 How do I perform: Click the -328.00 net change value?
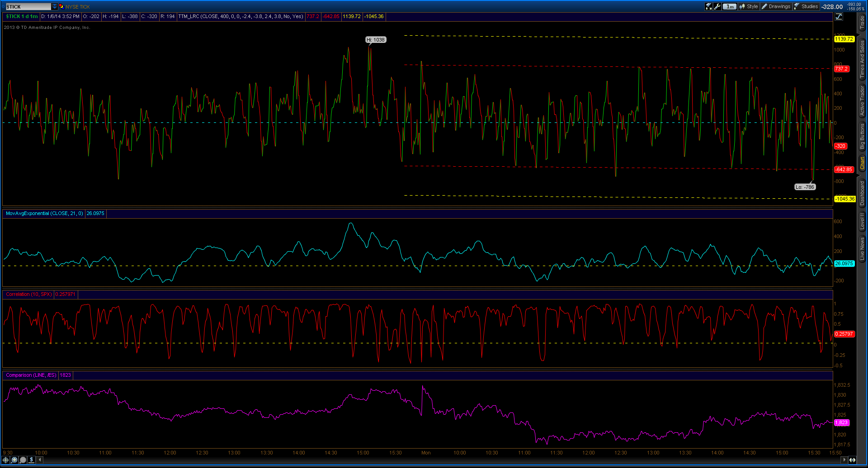[832, 7]
